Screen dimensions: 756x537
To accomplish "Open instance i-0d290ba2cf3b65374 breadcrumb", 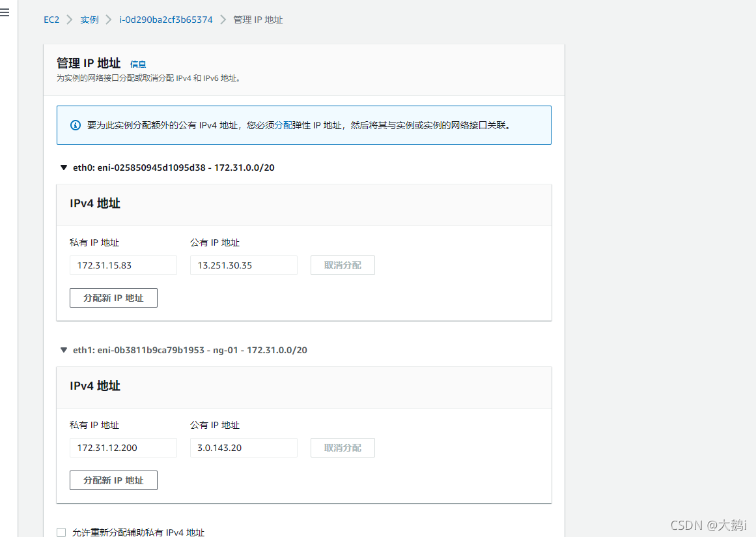I will pos(166,20).
